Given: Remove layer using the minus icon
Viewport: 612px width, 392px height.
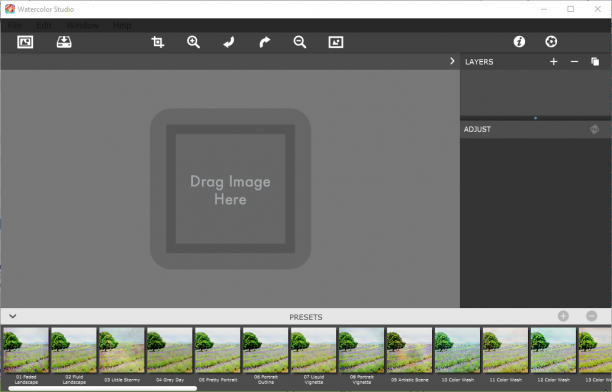Looking at the screenshot, I should pos(574,62).
